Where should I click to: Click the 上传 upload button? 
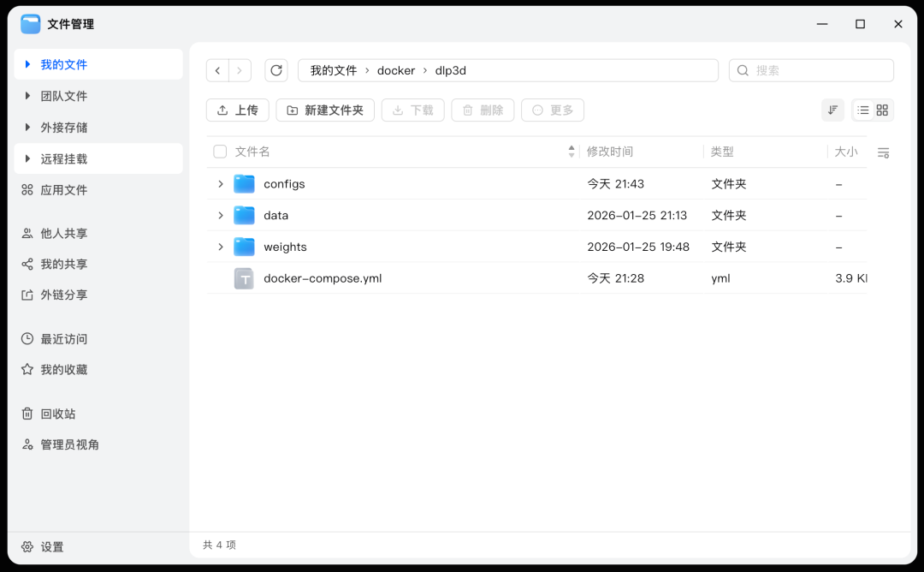(x=237, y=110)
